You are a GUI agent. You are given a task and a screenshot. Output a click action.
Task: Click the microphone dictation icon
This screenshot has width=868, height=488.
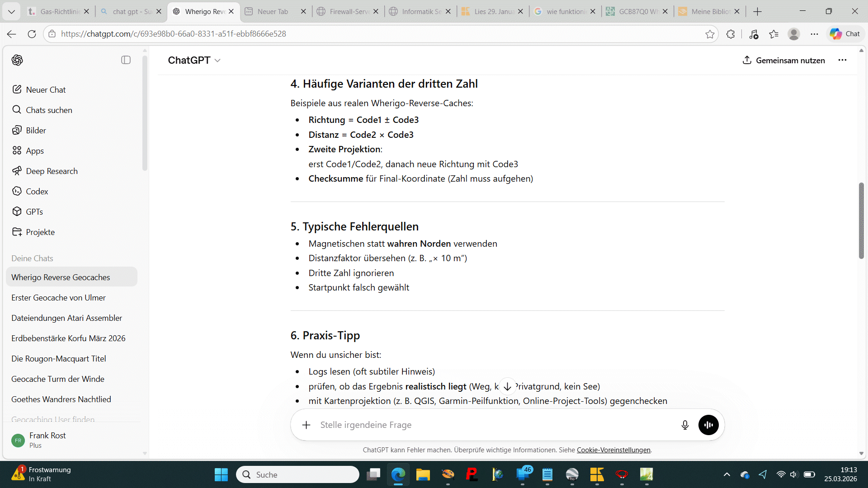point(685,425)
